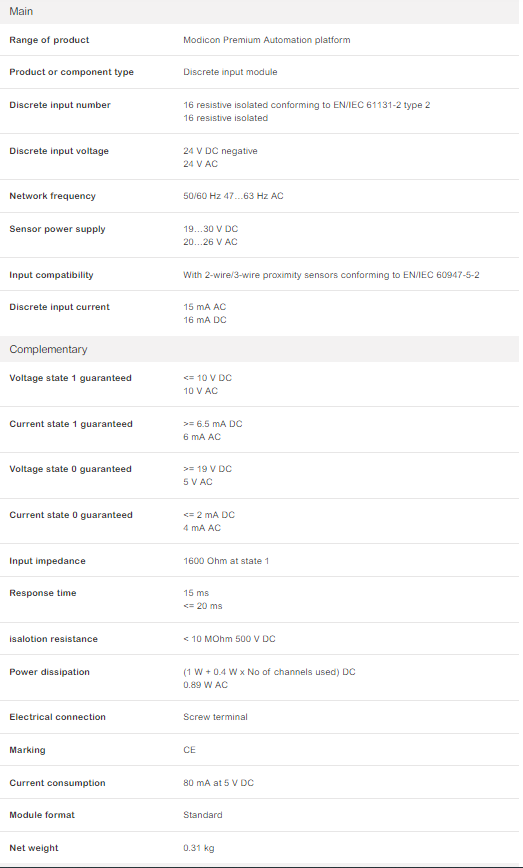Select the Range of product label
Image resolution: width=523 pixels, height=868 pixels.
49,40
